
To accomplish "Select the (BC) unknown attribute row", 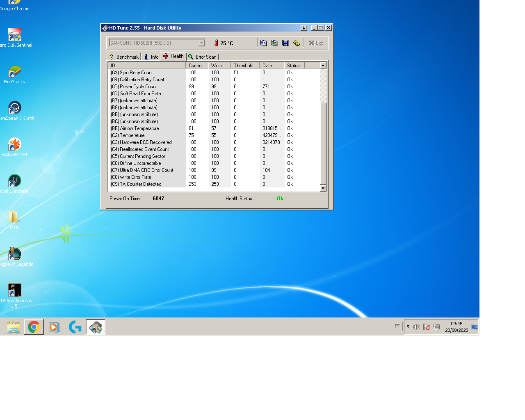I will (x=214, y=121).
